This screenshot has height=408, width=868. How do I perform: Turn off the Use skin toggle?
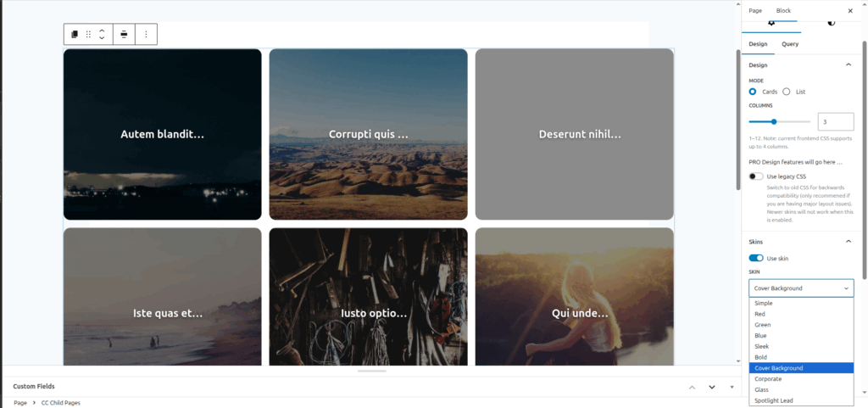point(755,259)
